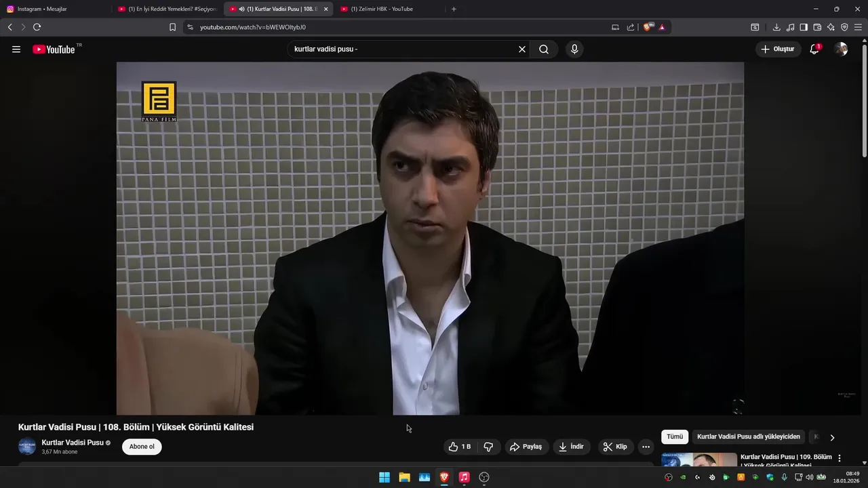Open Brave main menu
This screenshot has height=488, width=868.
click(859, 27)
